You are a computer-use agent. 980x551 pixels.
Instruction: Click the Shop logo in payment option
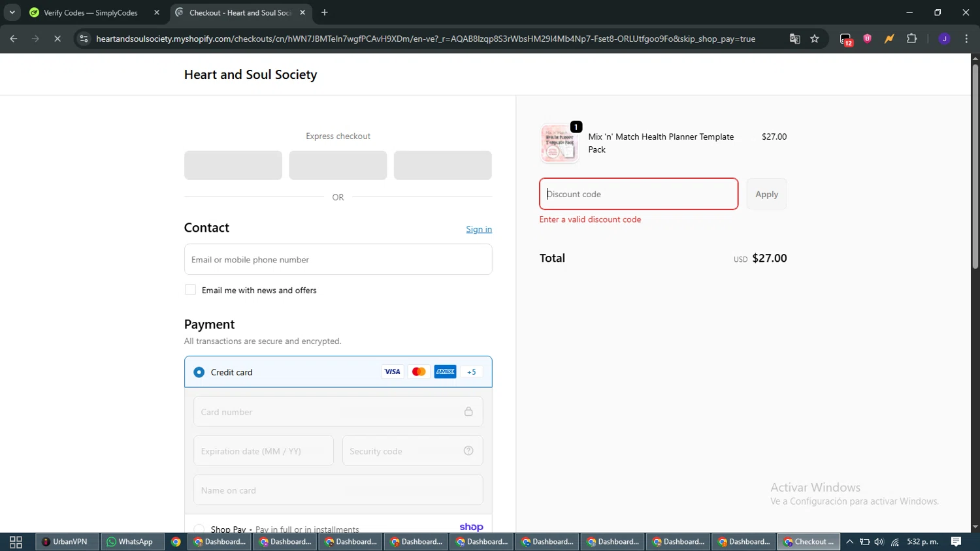(471, 527)
